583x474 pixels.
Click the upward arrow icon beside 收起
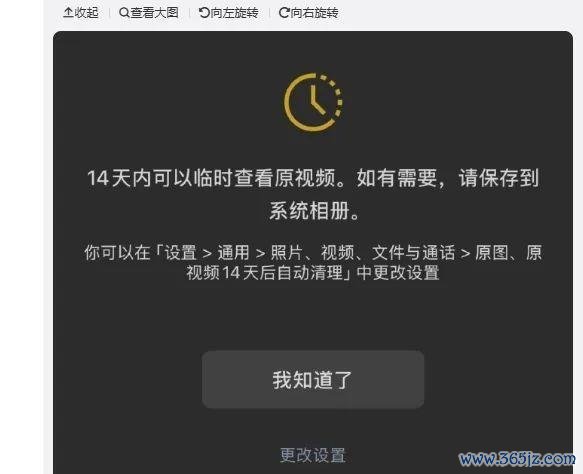[x=68, y=13]
